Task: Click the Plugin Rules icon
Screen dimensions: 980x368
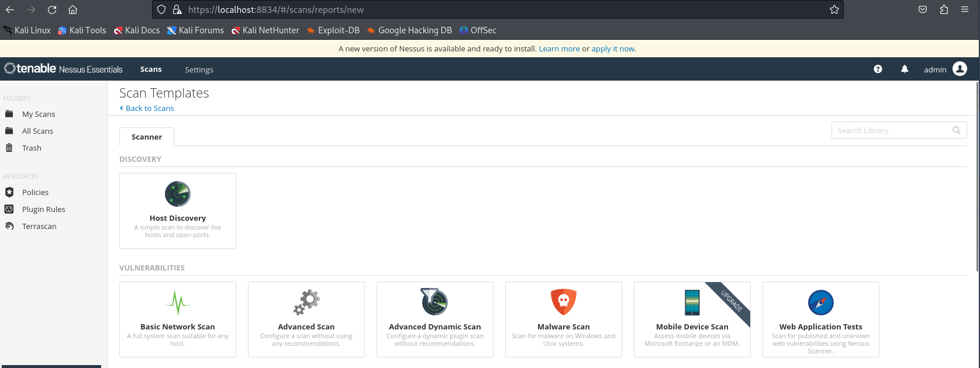Action: click(9, 209)
